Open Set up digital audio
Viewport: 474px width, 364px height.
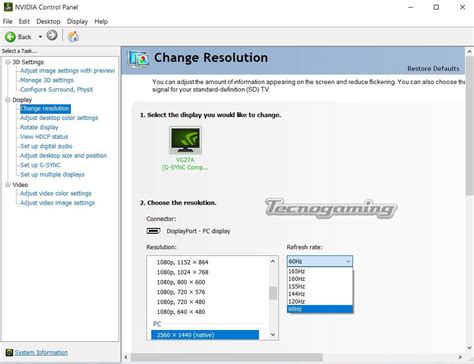click(46, 146)
